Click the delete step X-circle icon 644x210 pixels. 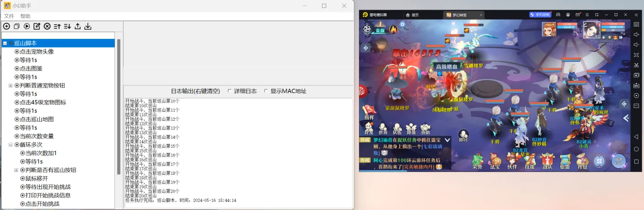(47, 27)
